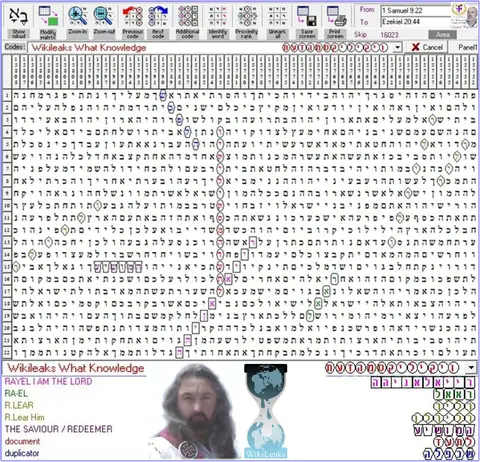Screen dimensions: 480x462
Task: Select the duplicator term
Action: point(22,453)
